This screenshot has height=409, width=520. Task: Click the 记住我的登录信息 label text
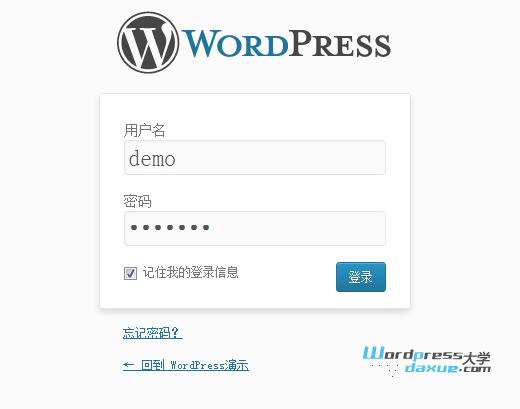point(191,272)
